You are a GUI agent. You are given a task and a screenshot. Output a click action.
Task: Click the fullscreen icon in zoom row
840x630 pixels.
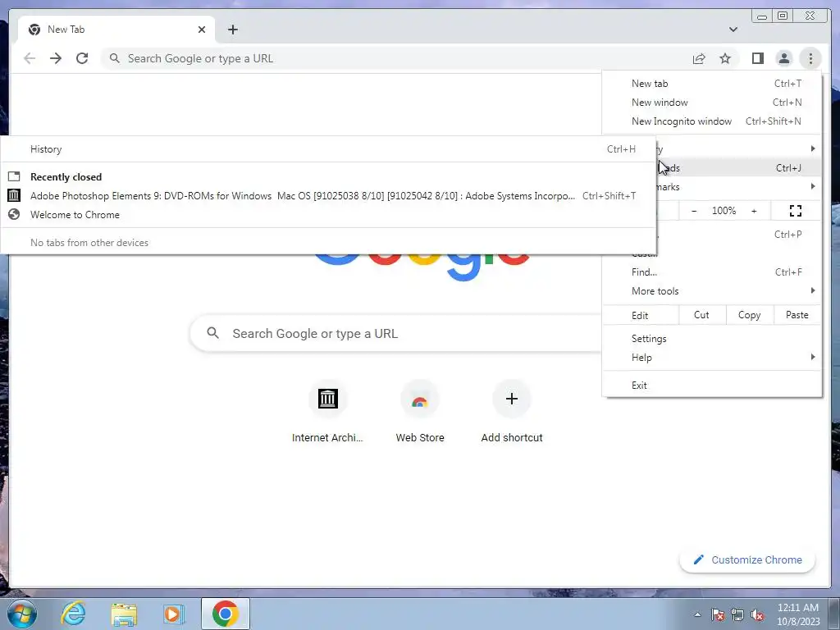pos(796,211)
